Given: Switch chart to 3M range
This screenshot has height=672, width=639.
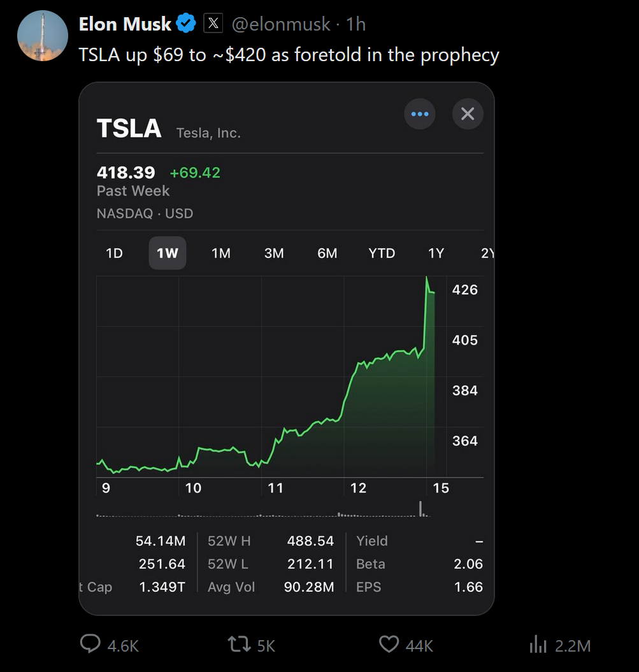Looking at the screenshot, I should click(x=274, y=254).
